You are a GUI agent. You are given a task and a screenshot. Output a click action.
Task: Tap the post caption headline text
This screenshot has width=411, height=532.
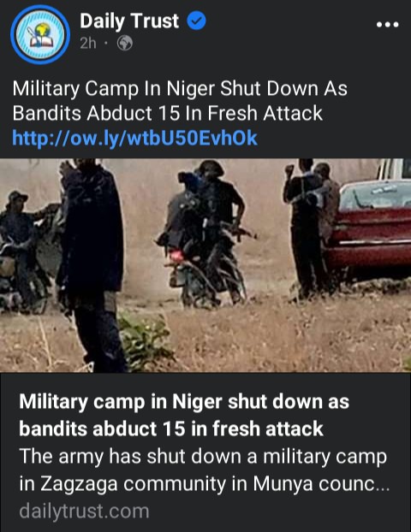180,101
